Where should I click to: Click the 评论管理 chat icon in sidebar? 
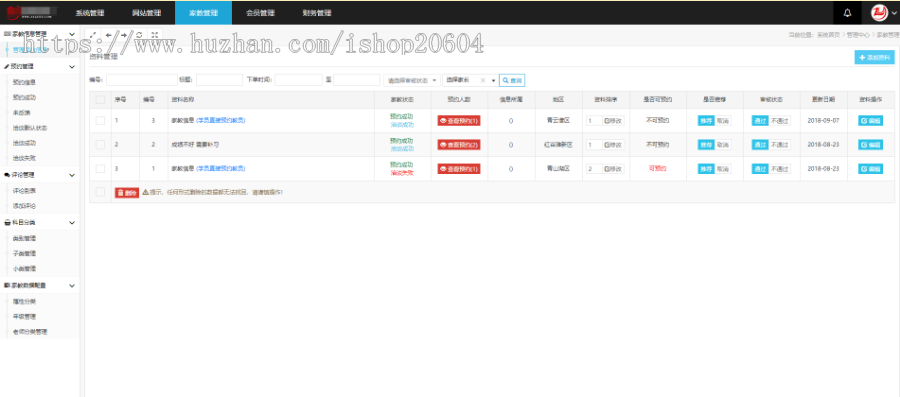pyautogui.click(x=6, y=175)
